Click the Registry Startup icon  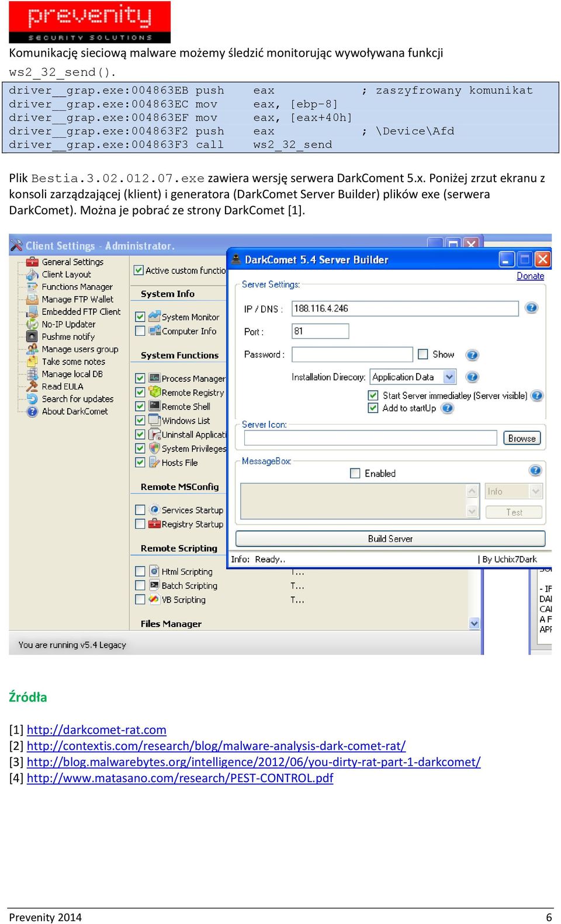[x=154, y=524]
